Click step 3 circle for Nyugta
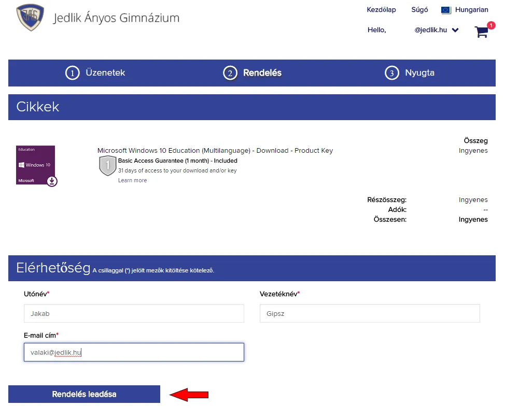Image resolution: width=505 pixels, height=420 pixels. tap(391, 73)
